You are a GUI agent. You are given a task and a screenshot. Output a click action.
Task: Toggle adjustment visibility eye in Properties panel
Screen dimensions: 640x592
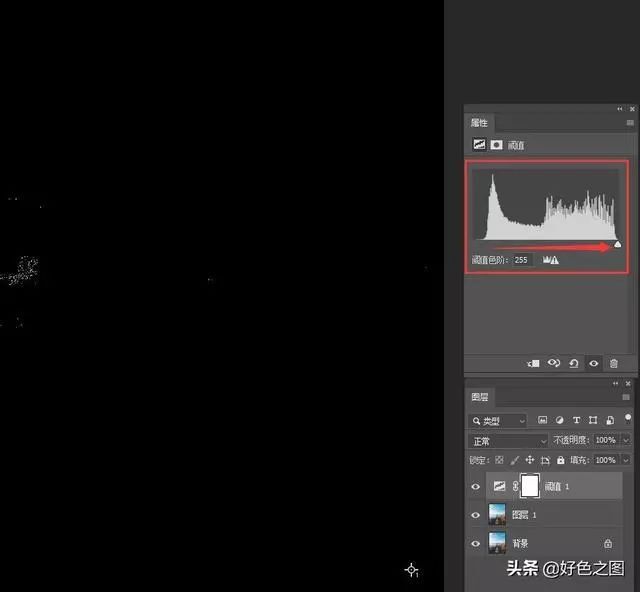click(594, 363)
